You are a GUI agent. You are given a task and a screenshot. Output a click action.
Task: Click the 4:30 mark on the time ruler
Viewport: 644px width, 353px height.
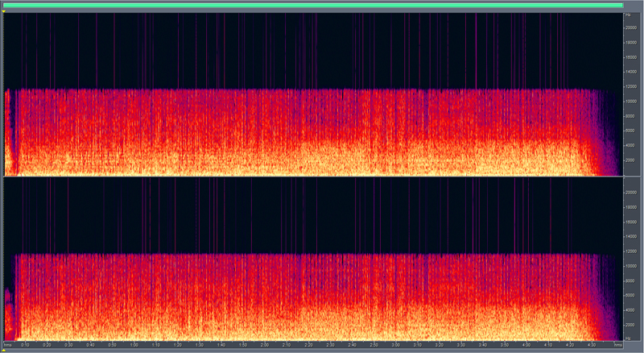click(591, 345)
